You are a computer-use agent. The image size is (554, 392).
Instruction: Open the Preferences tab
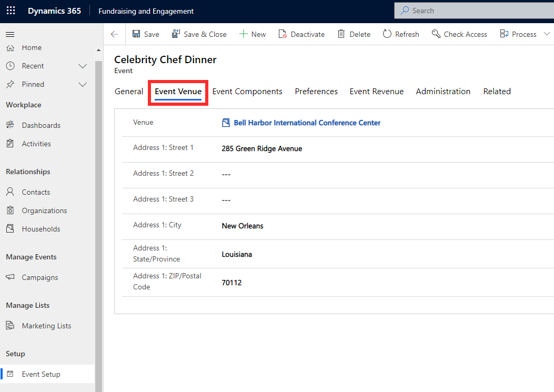coord(316,92)
